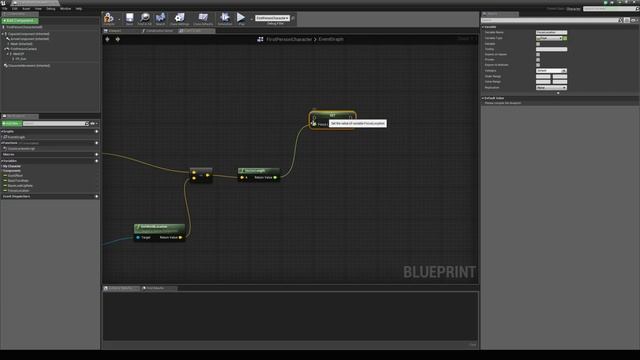640x360 pixels.
Task: Click the Save toolbar icon
Action: point(129,18)
